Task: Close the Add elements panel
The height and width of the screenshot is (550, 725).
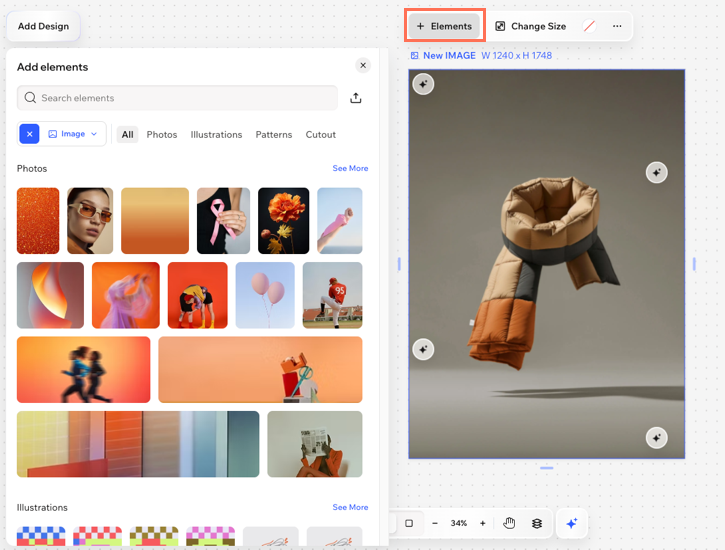Action: point(363,65)
